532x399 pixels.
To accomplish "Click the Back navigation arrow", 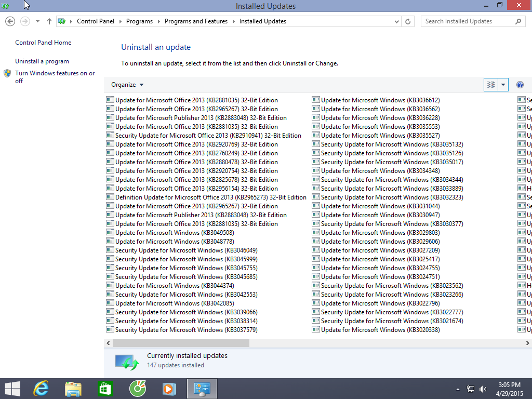I will [10, 21].
